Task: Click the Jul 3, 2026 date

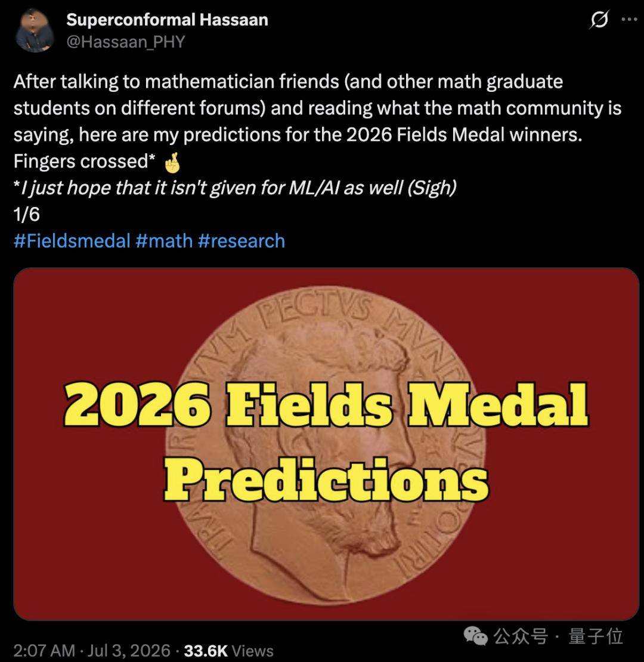Action: point(129,651)
